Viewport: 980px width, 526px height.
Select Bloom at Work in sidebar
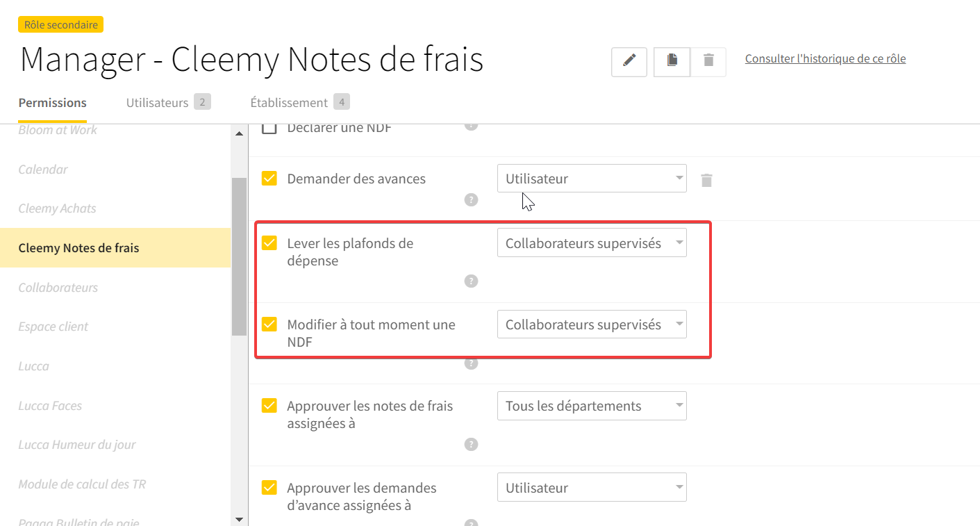[x=58, y=130]
